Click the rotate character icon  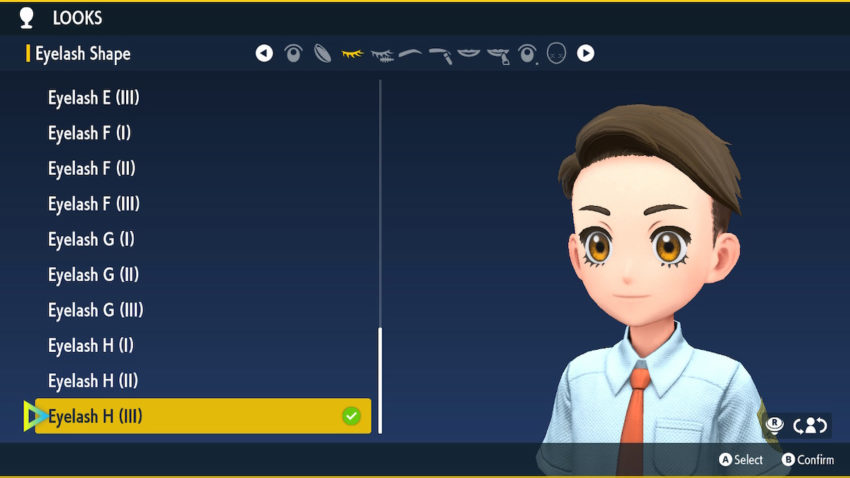click(810, 425)
